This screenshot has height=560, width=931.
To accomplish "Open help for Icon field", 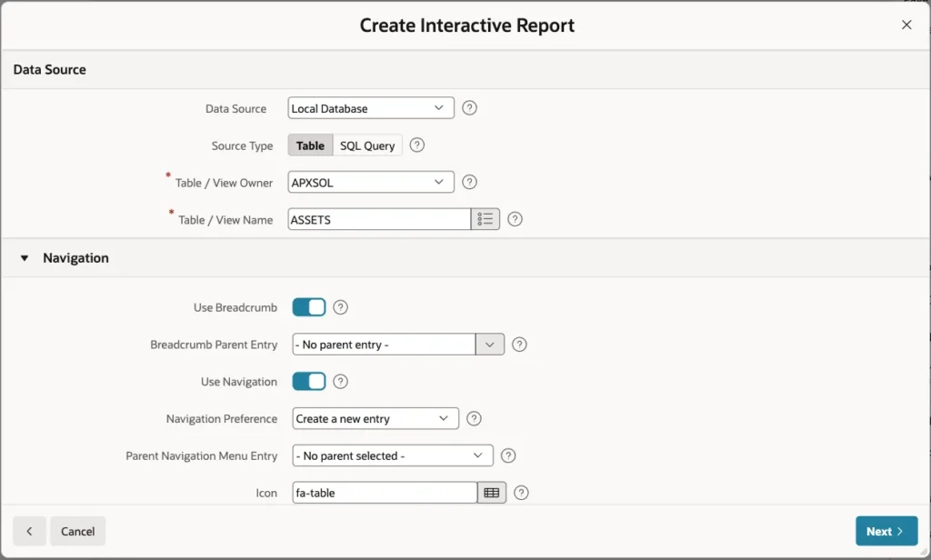I will point(521,493).
